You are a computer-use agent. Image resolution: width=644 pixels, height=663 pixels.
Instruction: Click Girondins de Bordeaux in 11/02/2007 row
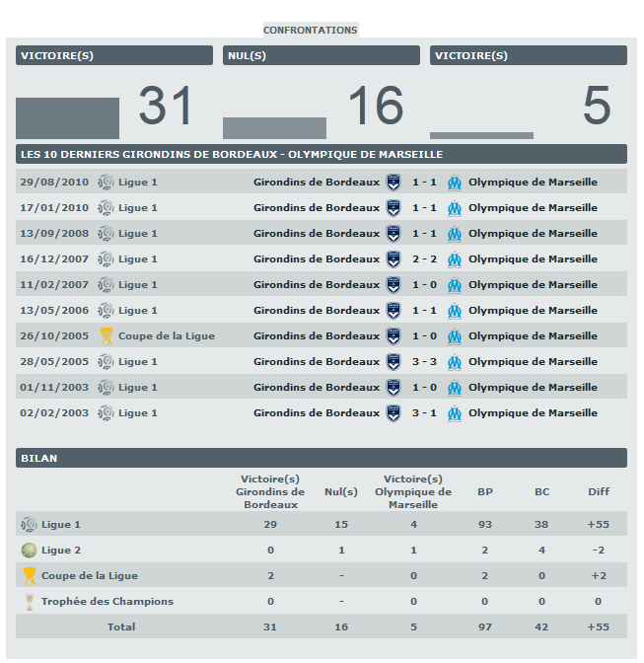click(x=316, y=285)
